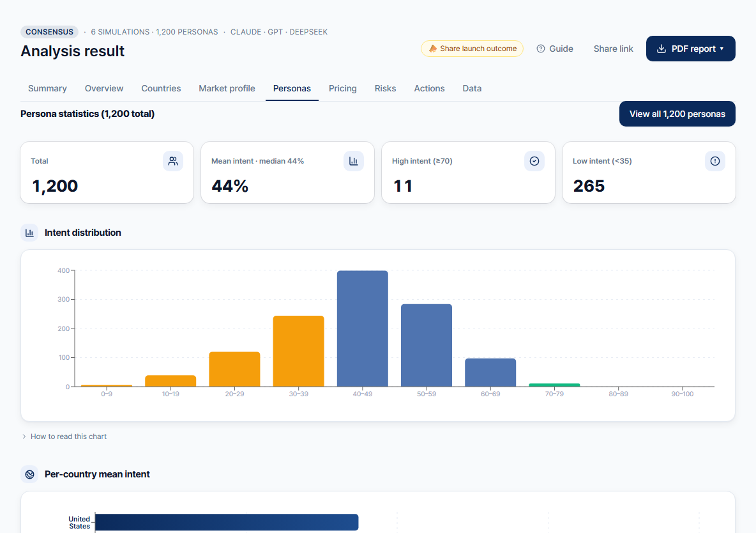756x533 pixels.
Task: Click the download icon on PDF report
Action: 661,49
